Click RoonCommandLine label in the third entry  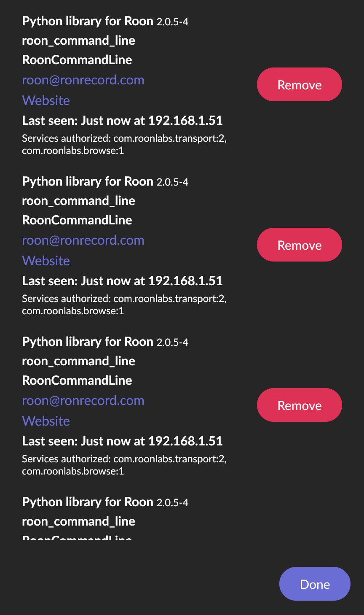(77, 380)
